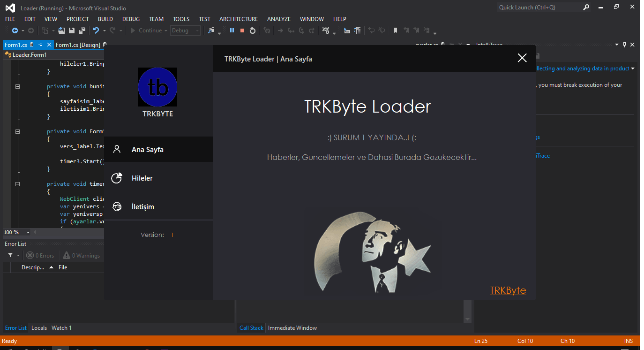Click the Loader.Form1 class navigation box
The height and width of the screenshot is (350, 644).
tap(54, 55)
